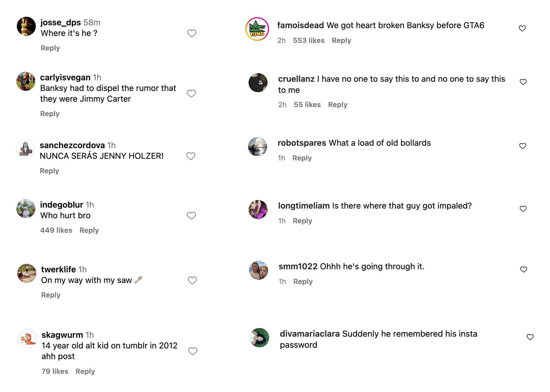Like josse_dps comment with heart icon
The width and height of the screenshot is (550, 392).
coord(192,33)
